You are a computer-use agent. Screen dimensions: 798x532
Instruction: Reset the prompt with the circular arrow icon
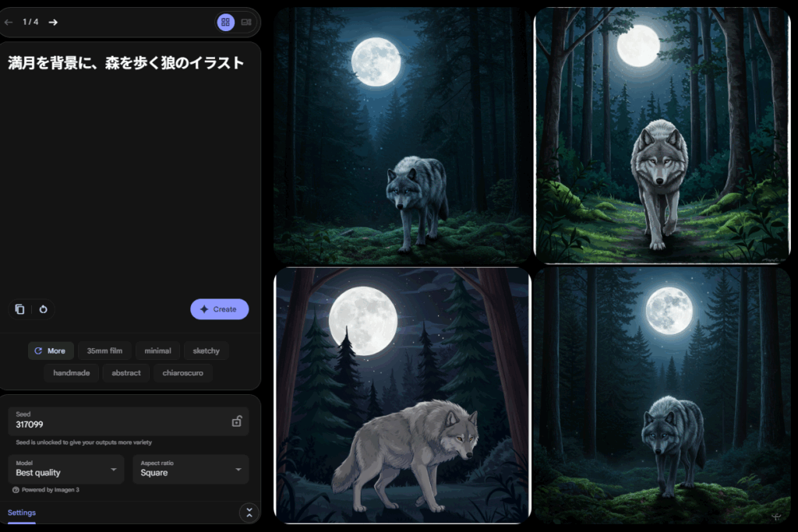coord(43,309)
